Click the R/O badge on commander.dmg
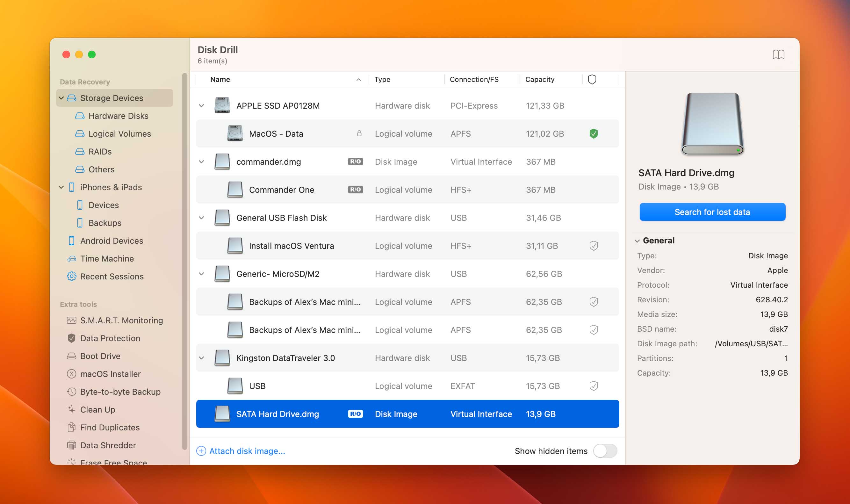 [355, 162]
